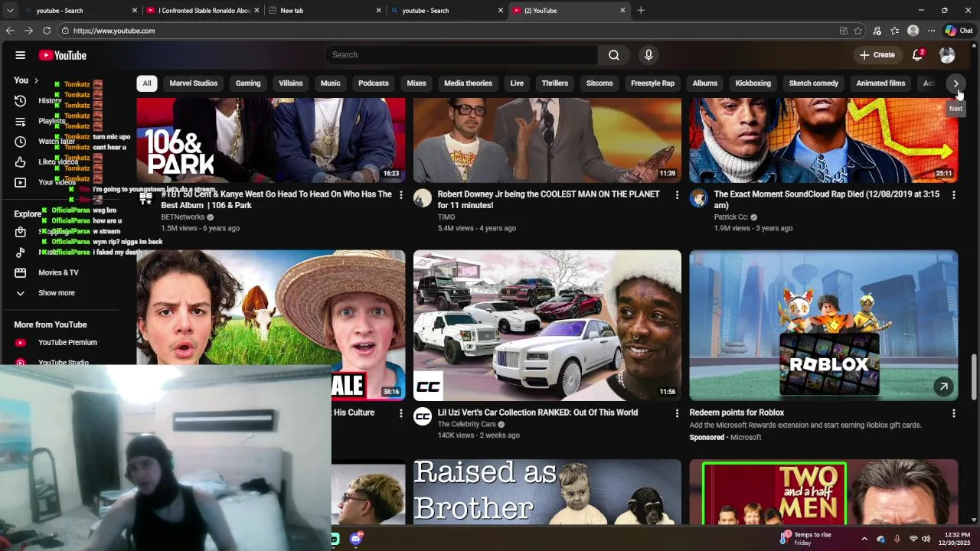Favorite this page with star icon

coord(858,31)
